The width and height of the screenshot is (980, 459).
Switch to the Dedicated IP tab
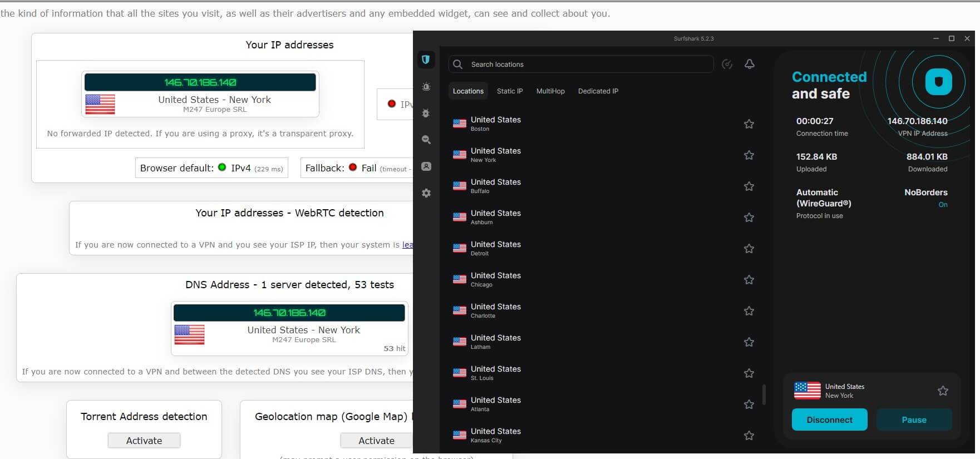click(598, 91)
